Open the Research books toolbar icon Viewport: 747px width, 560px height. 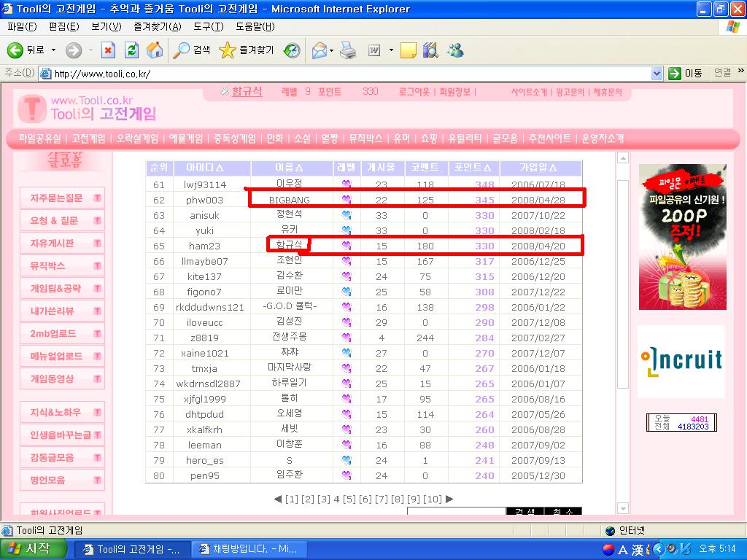[430, 50]
